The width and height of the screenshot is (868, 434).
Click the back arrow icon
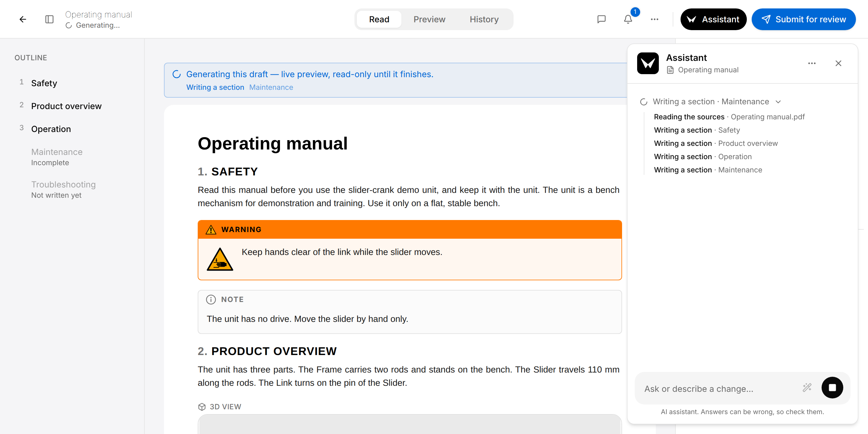pyautogui.click(x=23, y=19)
